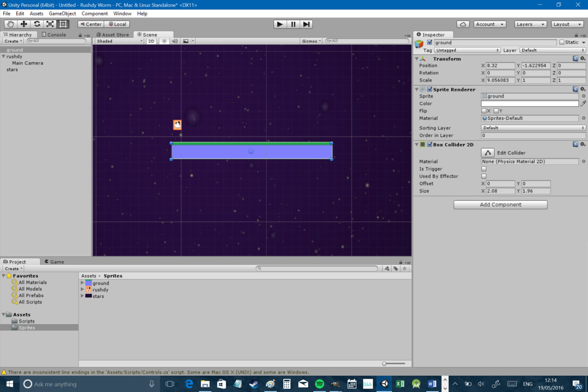The image size is (588, 392).
Task: Enable the Is Trigger checkbox
Action: (484, 169)
